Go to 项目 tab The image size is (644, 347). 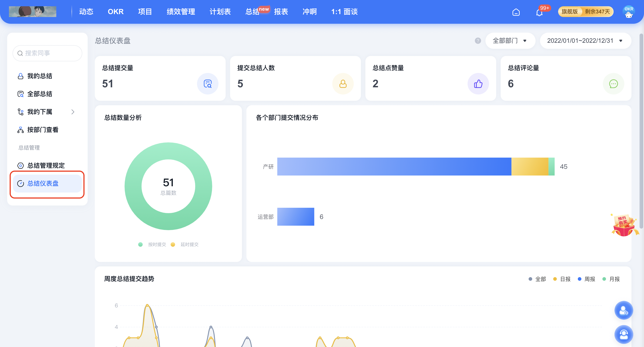click(145, 11)
